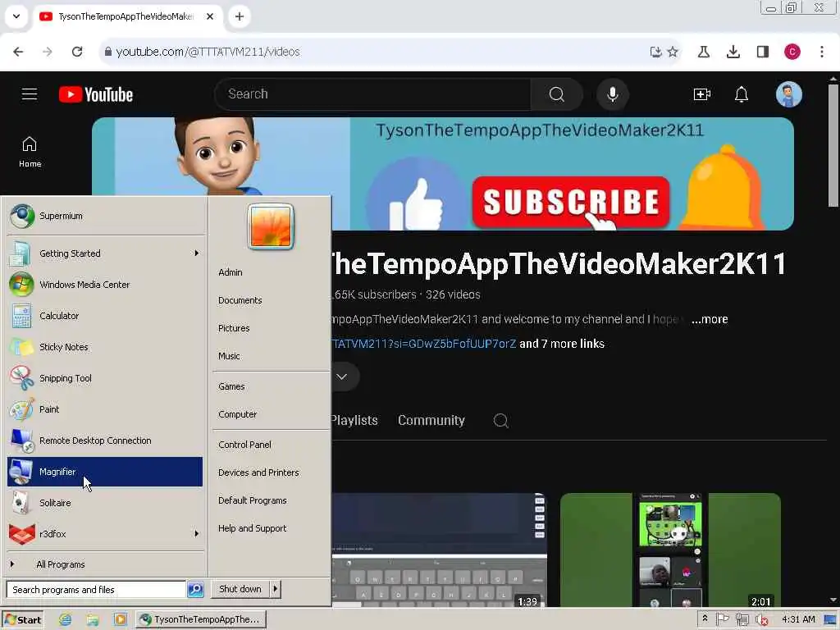The image size is (840, 630).
Task: Click the install app icon in address bar
Action: point(655,52)
